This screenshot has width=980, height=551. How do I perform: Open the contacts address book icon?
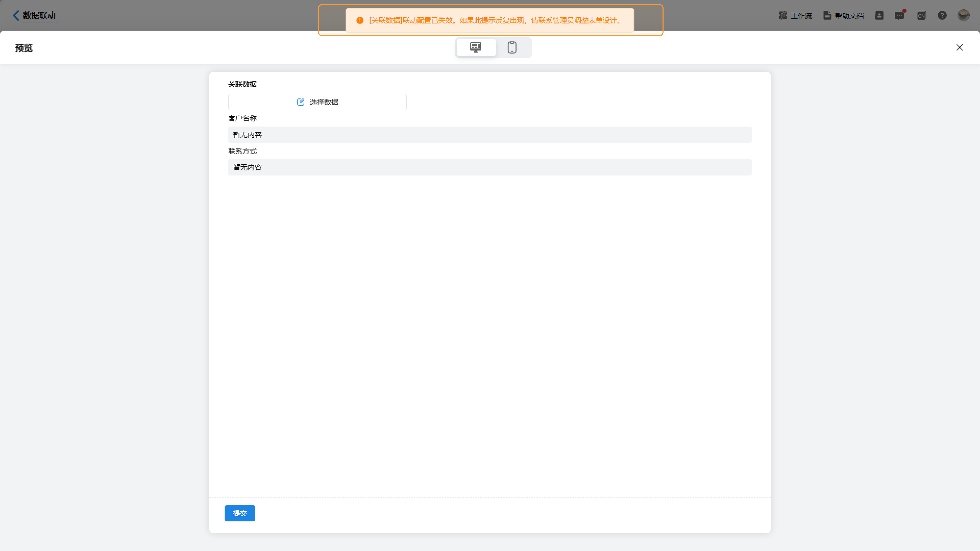pos(879,16)
